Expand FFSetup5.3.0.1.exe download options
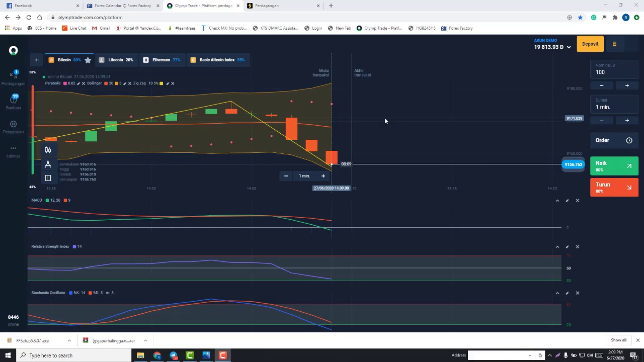Viewport: 644px width, 362px height. (69, 341)
